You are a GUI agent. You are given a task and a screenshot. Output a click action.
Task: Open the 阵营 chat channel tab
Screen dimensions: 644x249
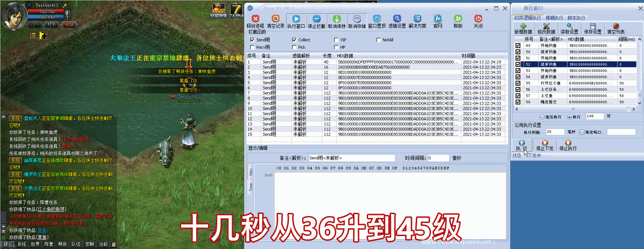(x=49, y=244)
